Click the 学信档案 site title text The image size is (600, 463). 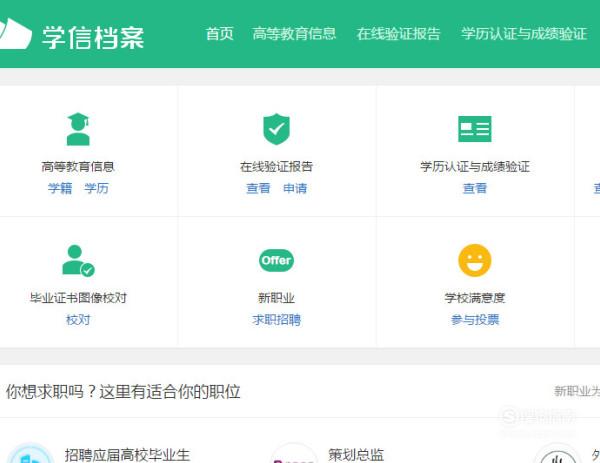pyautogui.click(x=93, y=37)
